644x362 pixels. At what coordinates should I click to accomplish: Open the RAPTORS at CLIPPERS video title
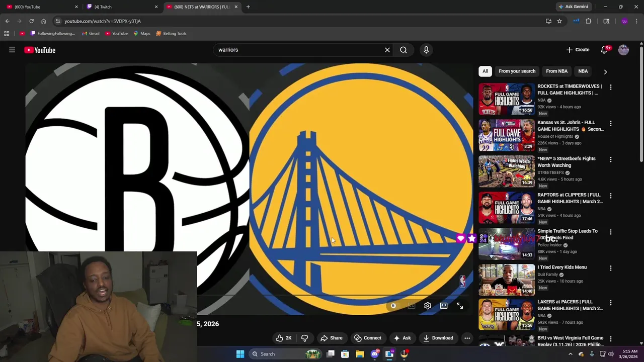(x=570, y=198)
